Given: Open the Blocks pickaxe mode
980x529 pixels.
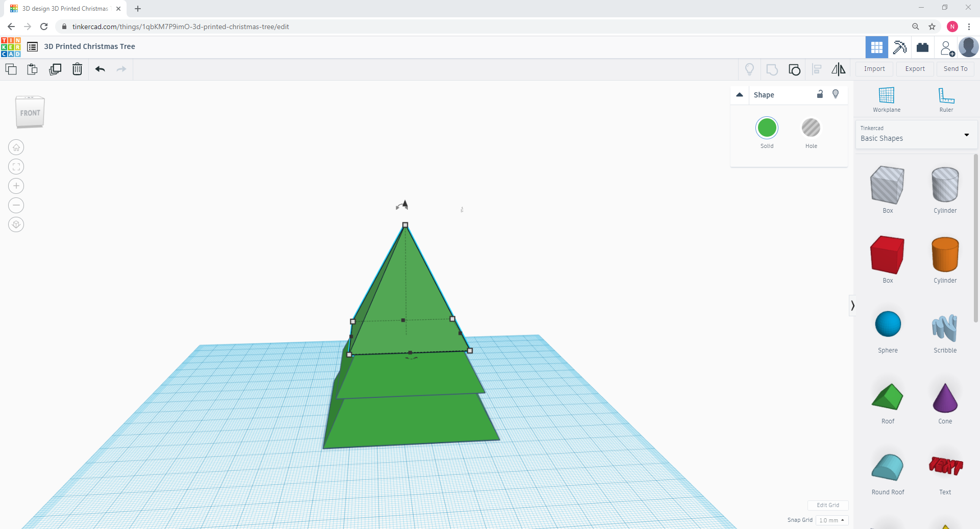Looking at the screenshot, I should [x=900, y=47].
